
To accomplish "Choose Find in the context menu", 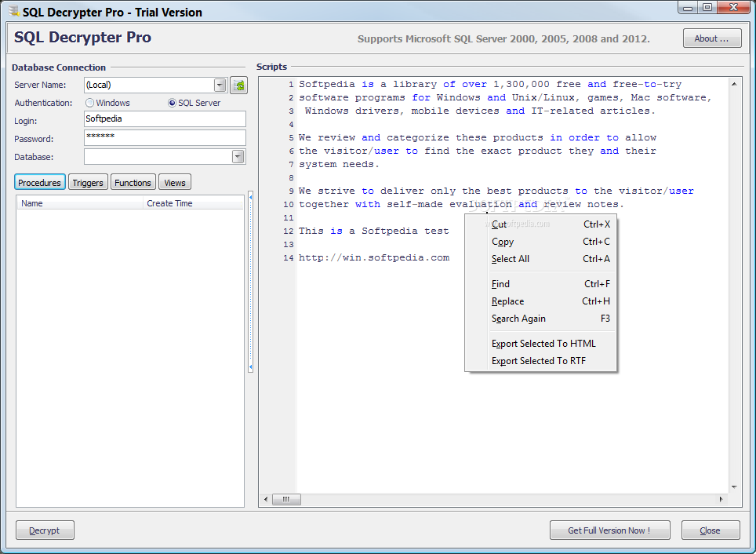I will [541, 284].
